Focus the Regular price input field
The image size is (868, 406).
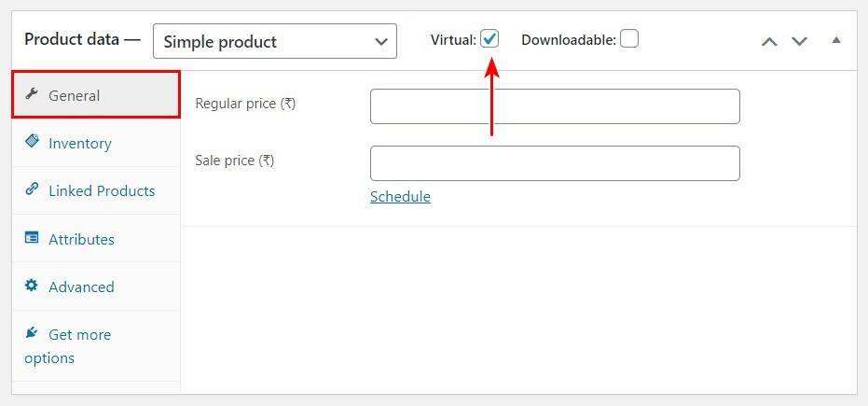555,106
